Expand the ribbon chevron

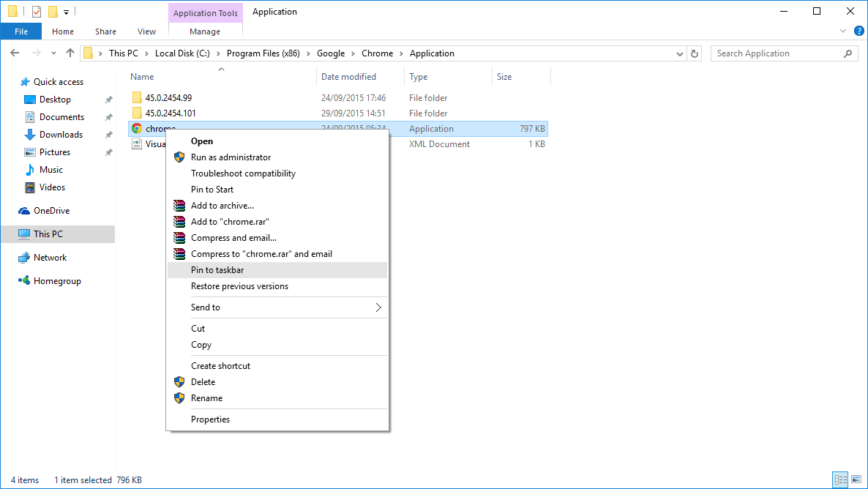(x=842, y=31)
